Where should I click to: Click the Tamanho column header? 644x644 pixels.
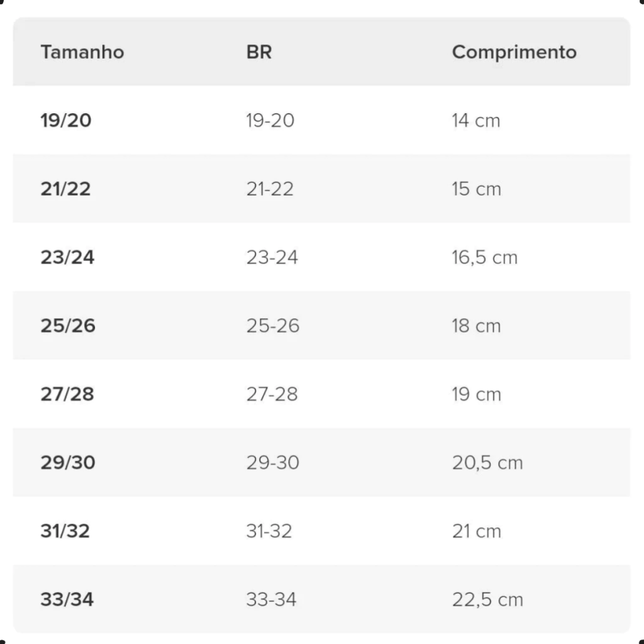point(82,52)
